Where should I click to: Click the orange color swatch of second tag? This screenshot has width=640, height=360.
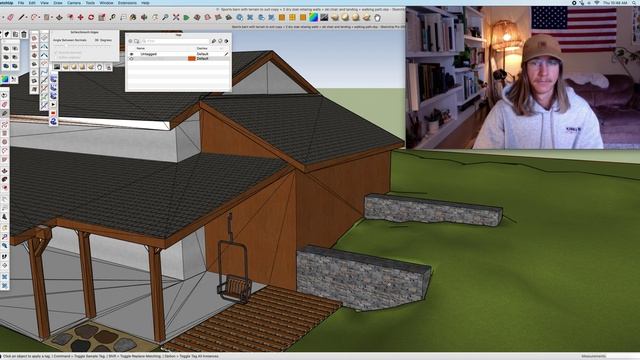(x=191, y=59)
